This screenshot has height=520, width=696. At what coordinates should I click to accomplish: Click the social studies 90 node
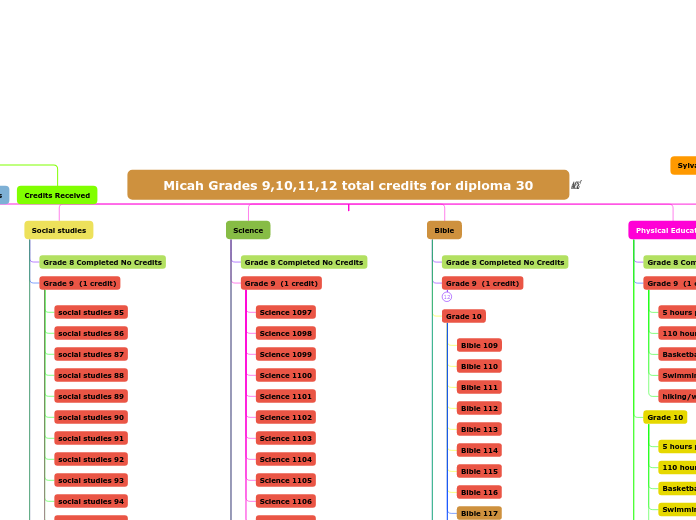(91, 417)
